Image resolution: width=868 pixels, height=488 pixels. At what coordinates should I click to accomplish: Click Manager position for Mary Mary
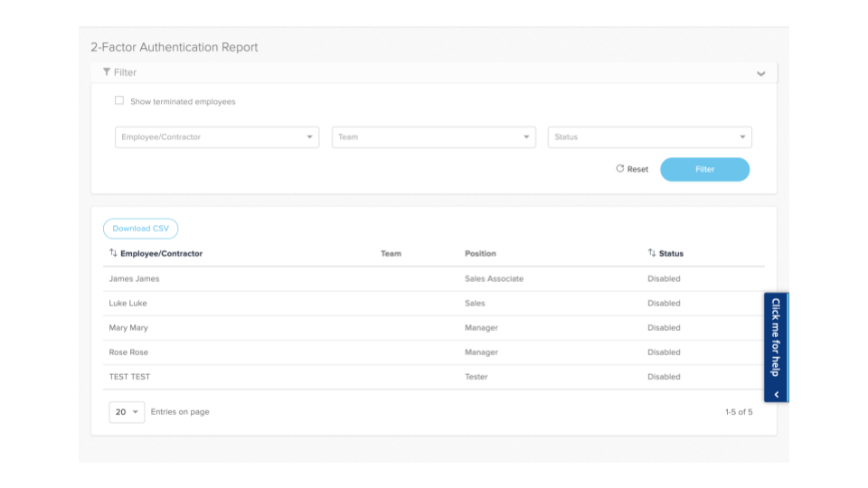(x=481, y=327)
